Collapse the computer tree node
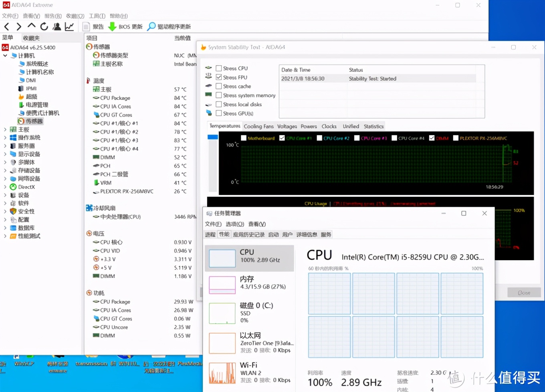 pos(5,56)
